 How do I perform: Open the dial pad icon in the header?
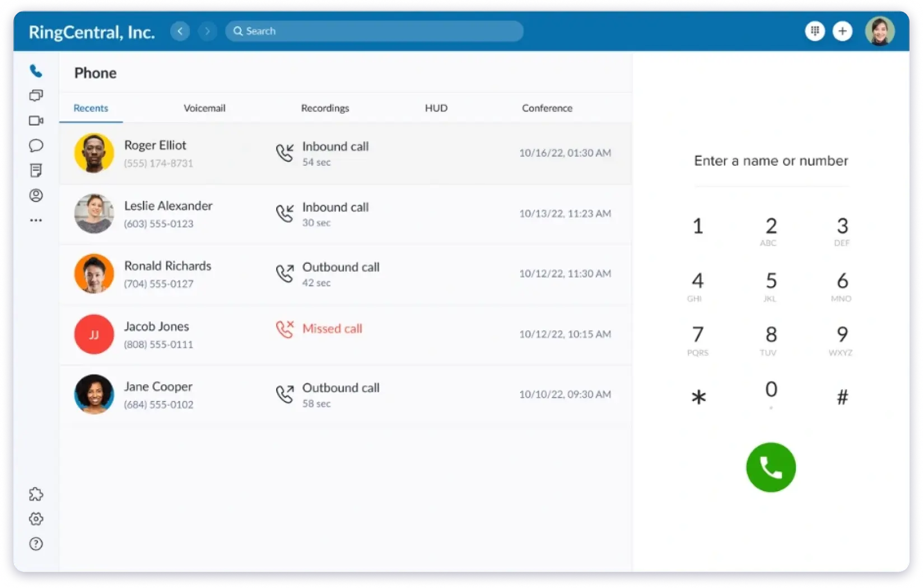point(815,31)
